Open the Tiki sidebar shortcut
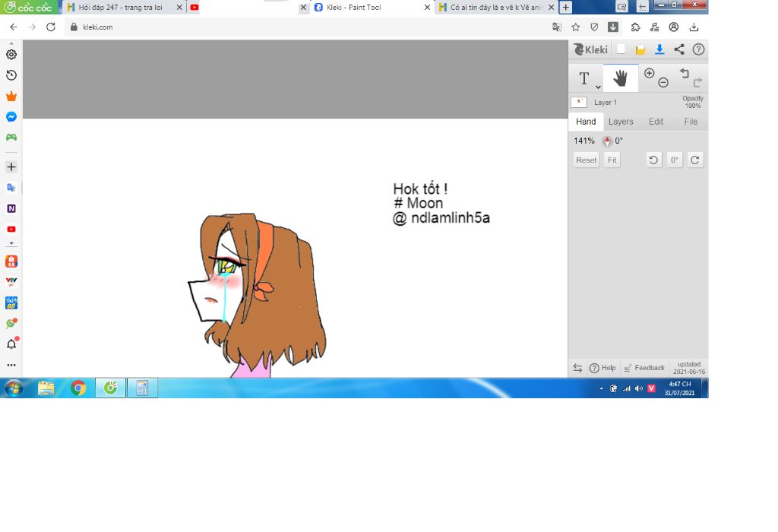 [x=11, y=302]
